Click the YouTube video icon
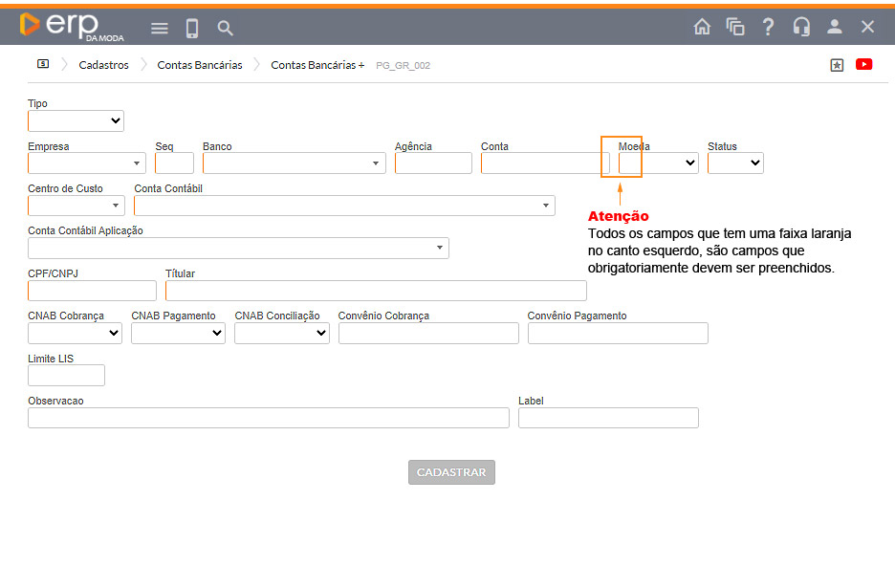 coord(863,65)
